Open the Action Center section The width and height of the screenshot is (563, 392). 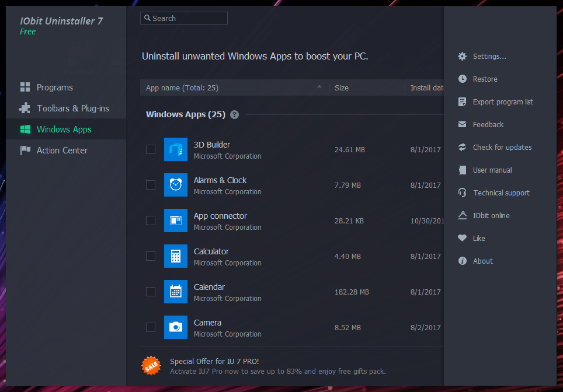pyautogui.click(x=66, y=150)
